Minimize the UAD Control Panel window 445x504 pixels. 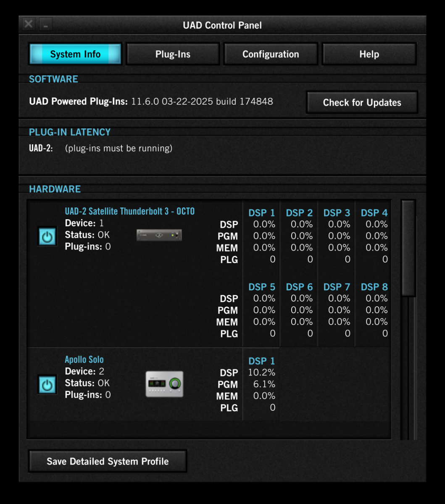pyautogui.click(x=45, y=24)
